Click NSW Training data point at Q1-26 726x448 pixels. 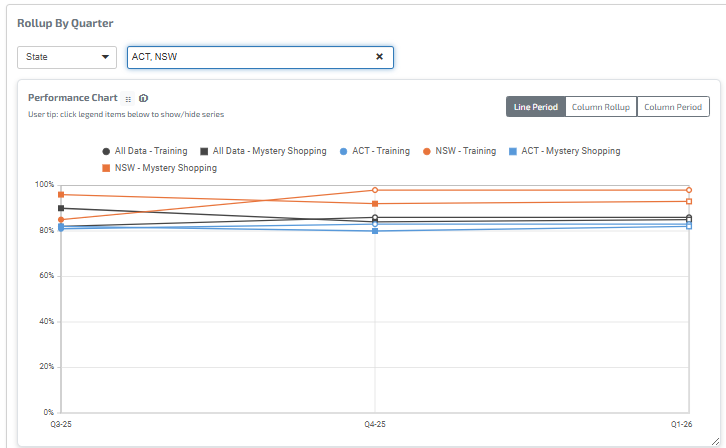coord(689,190)
